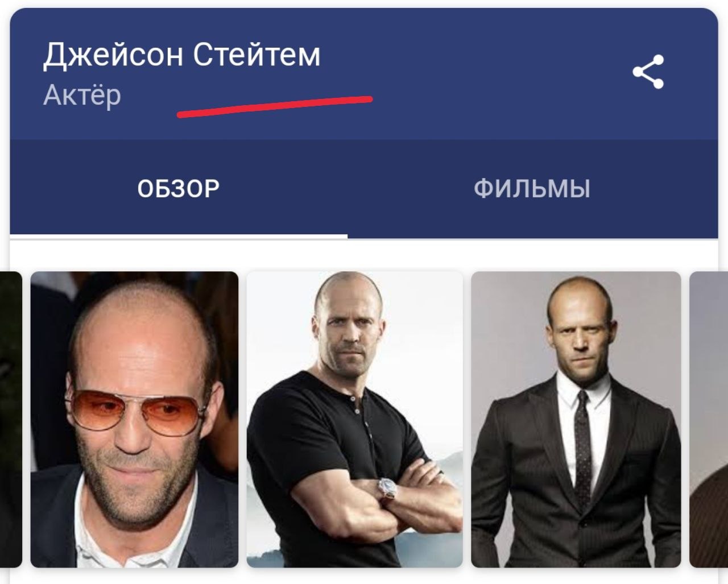Open the photo with orange sunglasses
This screenshot has height=584, width=728.
[x=134, y=420]
